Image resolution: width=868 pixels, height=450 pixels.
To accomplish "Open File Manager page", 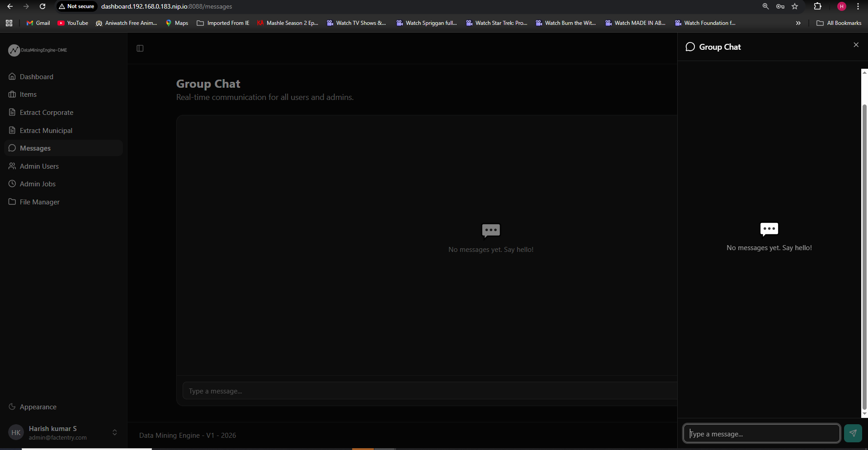I will [x=63, y=202].
